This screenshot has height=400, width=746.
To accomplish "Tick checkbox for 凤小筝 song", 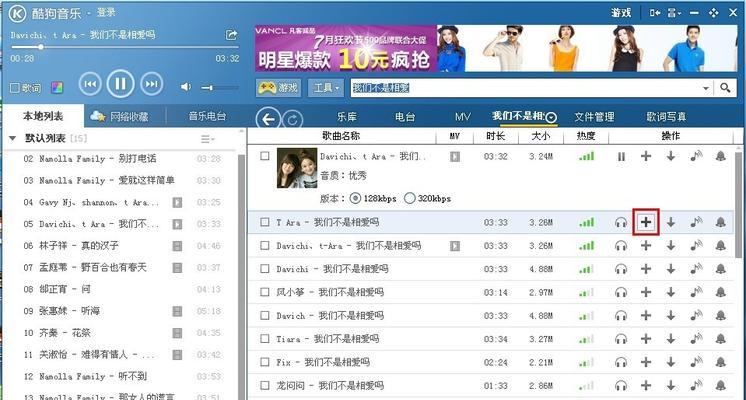I will [x=265, y=292].
